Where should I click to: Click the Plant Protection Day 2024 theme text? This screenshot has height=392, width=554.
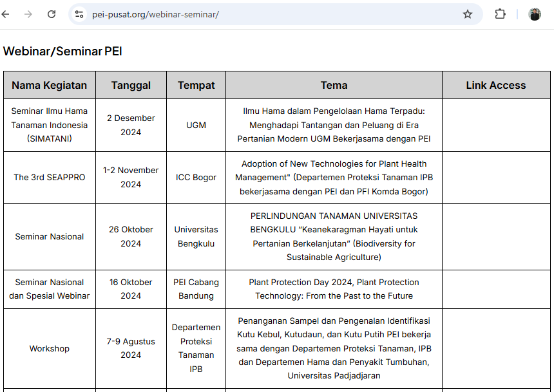pos(334,289)
